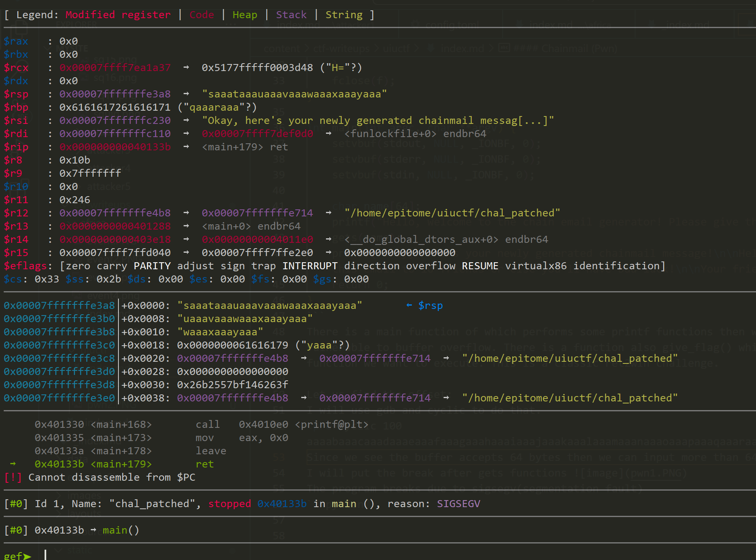Select the $rbp register name
Image resolution: width=756 pixels, height=560 pixels.
(16, 107)
